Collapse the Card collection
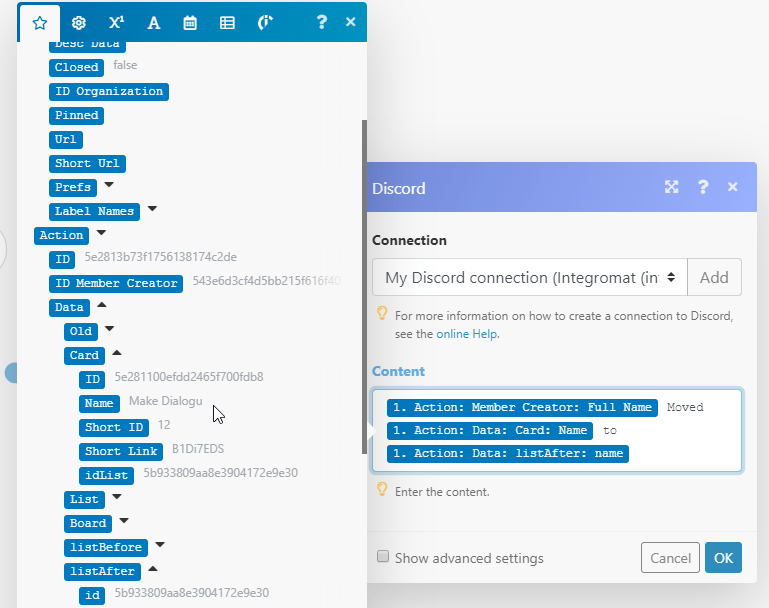Image resolution: width=769 pixels, height=608 pixels. [x=117, y=353]
